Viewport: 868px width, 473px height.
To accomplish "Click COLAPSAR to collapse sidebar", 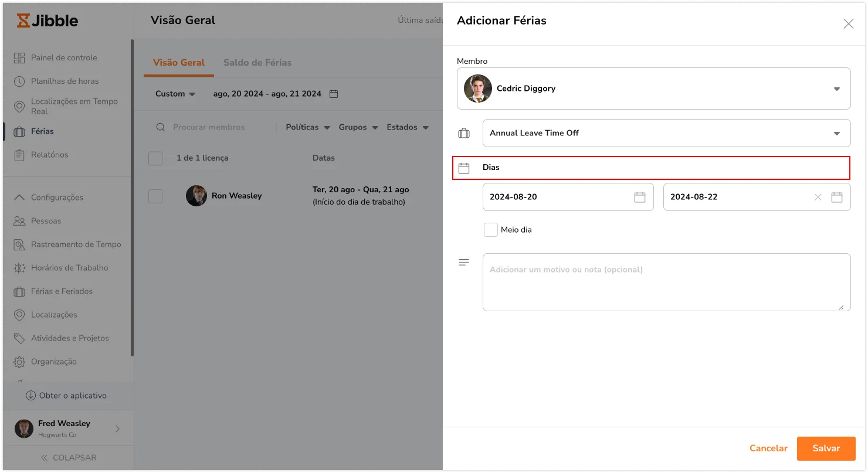I will tap(68, 458).
